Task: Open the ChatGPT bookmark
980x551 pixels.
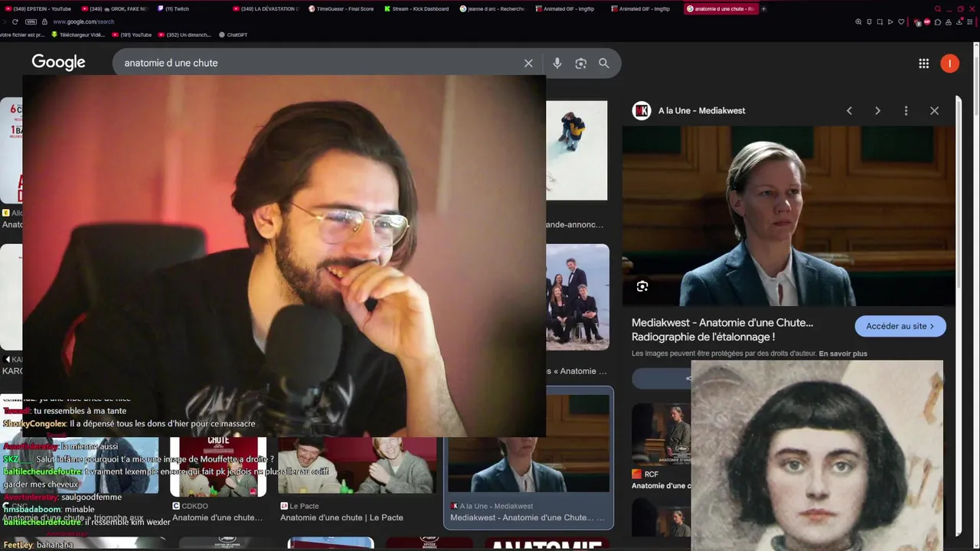Action: pyautogui.click(x=233, y=34)
